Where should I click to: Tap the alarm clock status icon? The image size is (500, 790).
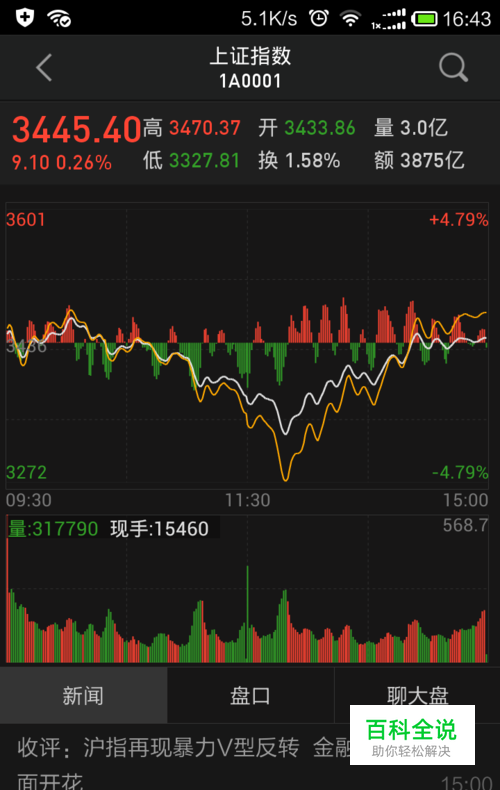coord(319,18)
